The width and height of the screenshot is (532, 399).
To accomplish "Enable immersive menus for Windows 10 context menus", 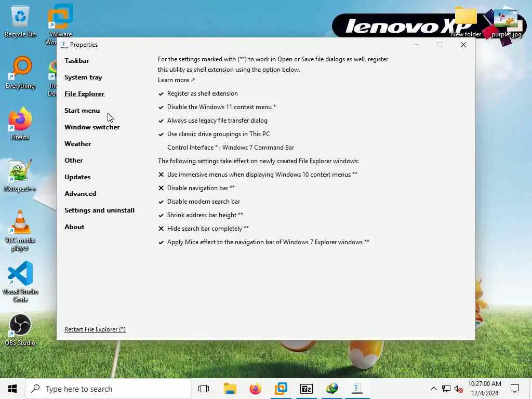I will pos(258,175).
